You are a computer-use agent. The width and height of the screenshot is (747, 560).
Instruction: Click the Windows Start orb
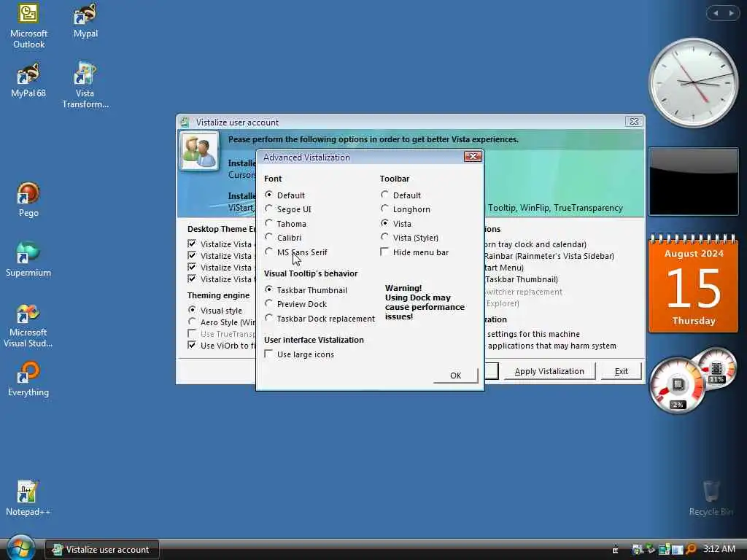pos(20,548)
